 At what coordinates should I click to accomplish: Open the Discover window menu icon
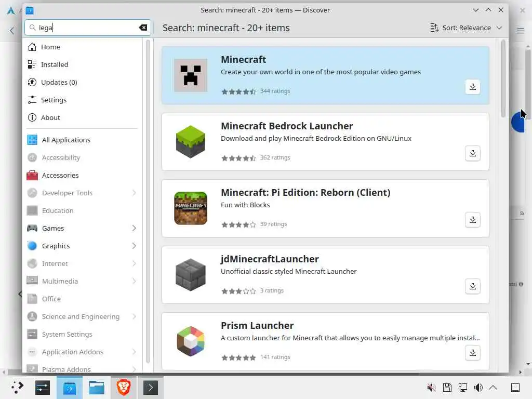[x=30, y=10]
